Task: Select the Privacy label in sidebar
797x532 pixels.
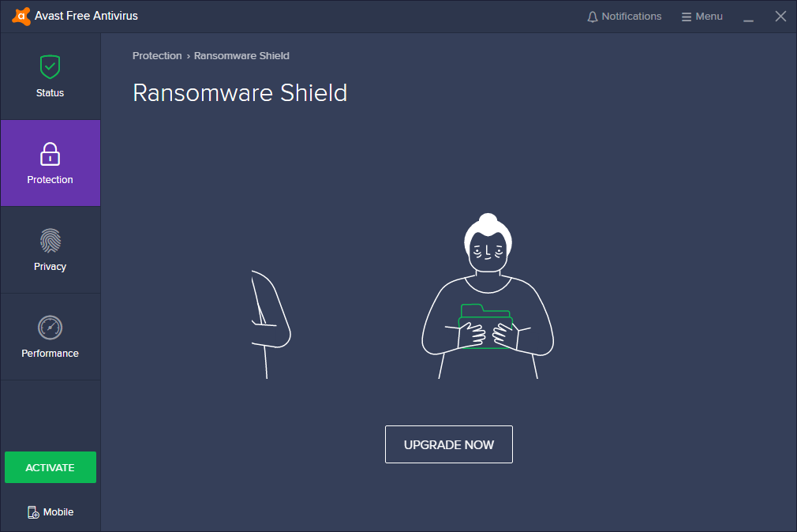Action: click(50, 267)
